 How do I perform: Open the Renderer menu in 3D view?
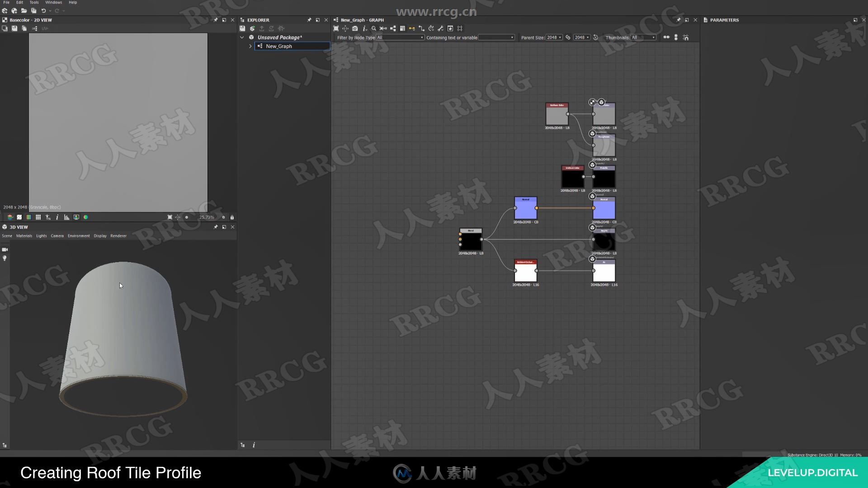tap(118, 236)
